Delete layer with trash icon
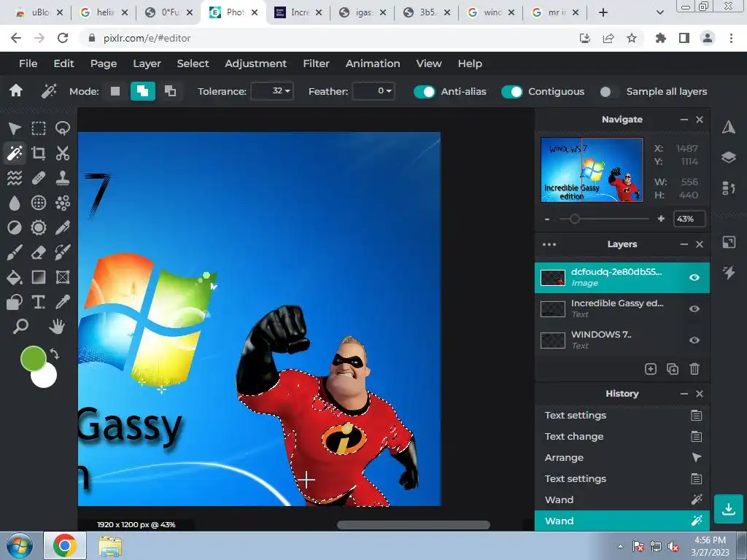Viewport: 747px width, 560px height. (x=694, y=369)
